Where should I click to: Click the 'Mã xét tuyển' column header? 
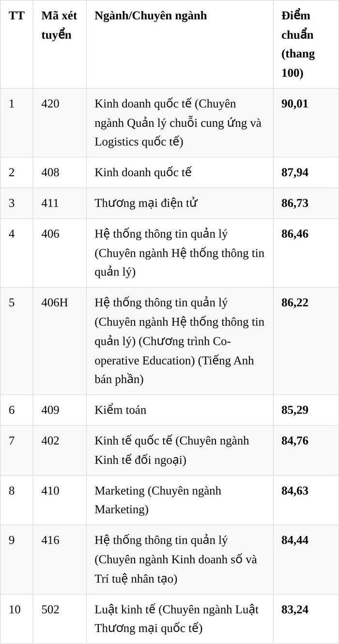(x=60, y=45)
